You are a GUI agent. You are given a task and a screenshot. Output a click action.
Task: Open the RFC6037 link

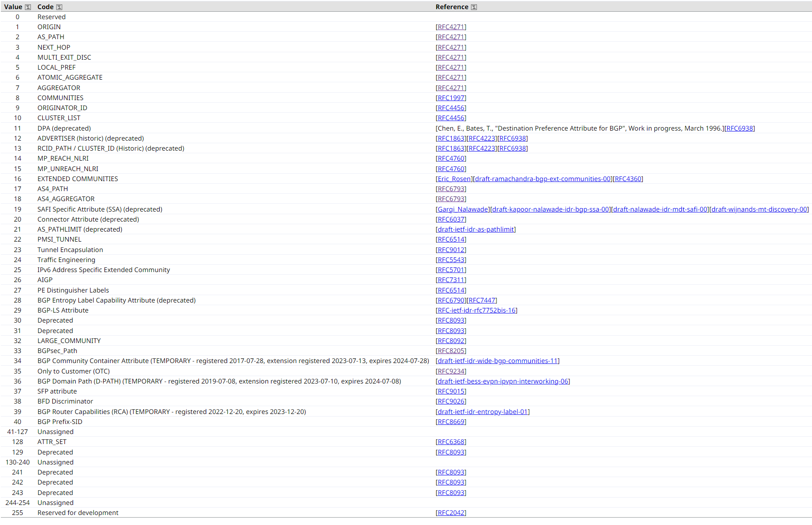click(451, 219)
